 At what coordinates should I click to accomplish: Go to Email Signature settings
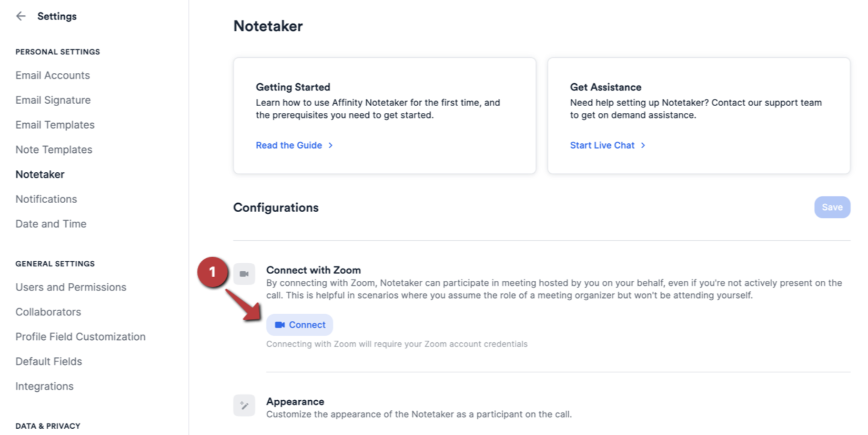pos(53,100)
